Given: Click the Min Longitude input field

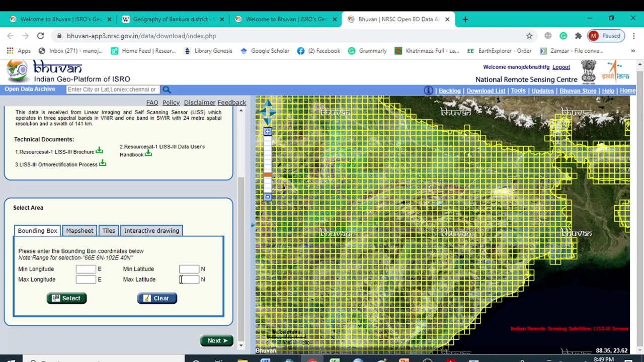Looking at the screenshot, I should coord(86,269).
